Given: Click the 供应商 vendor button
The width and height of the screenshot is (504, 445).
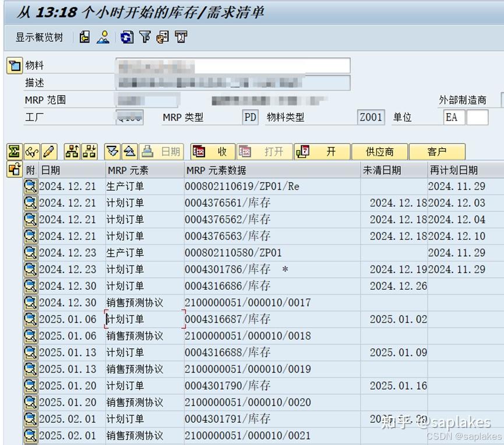Looking at the screenshot, I should [x=380, y=151].
